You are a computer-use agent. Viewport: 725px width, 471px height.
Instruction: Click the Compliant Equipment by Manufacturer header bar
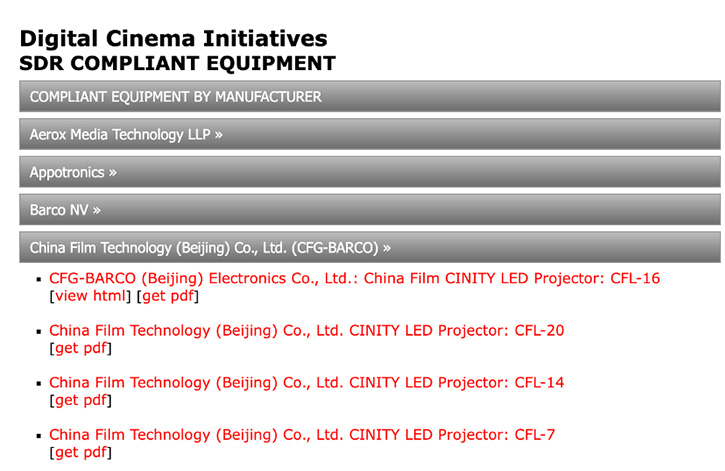pyautogui.click(x=369, y=96)
